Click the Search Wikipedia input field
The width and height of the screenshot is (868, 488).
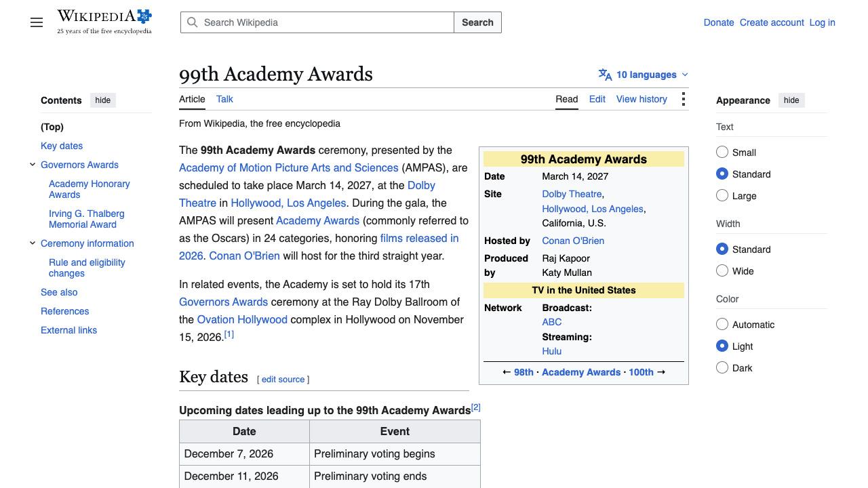pos(317,22)
